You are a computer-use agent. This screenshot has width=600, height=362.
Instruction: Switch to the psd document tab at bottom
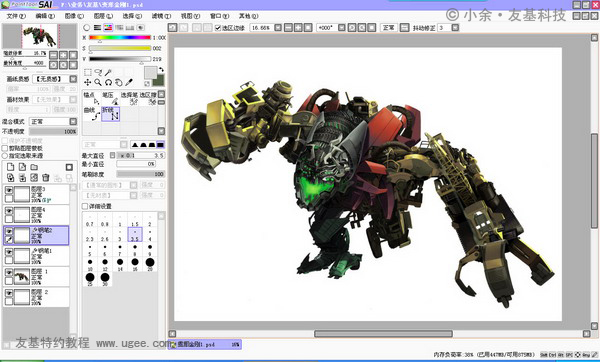click(205, 344)
